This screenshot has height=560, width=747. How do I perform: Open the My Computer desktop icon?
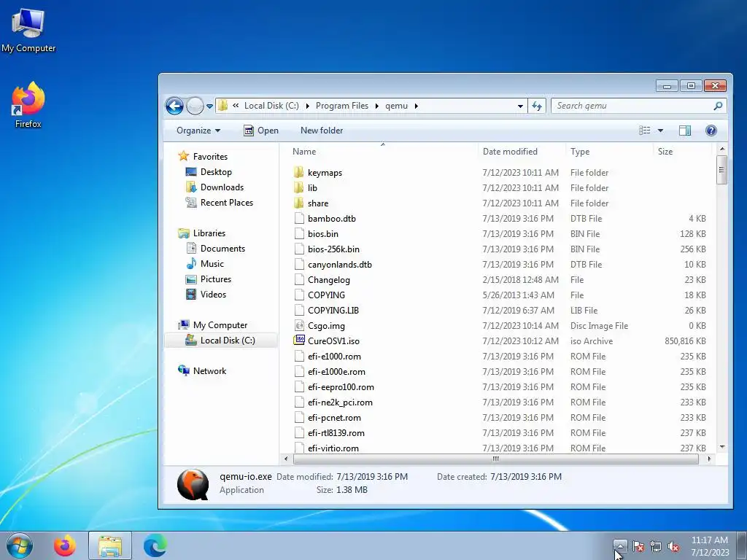point(28,30)
